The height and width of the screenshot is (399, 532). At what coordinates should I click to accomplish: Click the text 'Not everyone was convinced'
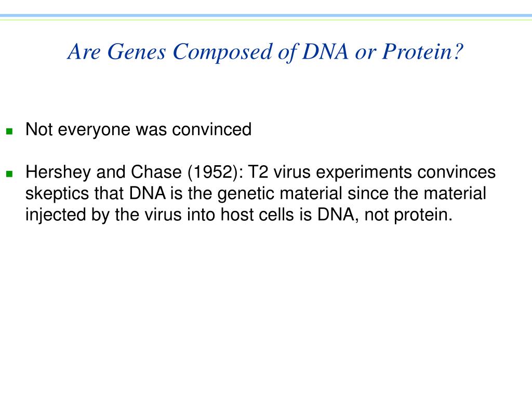coord(138,129)
